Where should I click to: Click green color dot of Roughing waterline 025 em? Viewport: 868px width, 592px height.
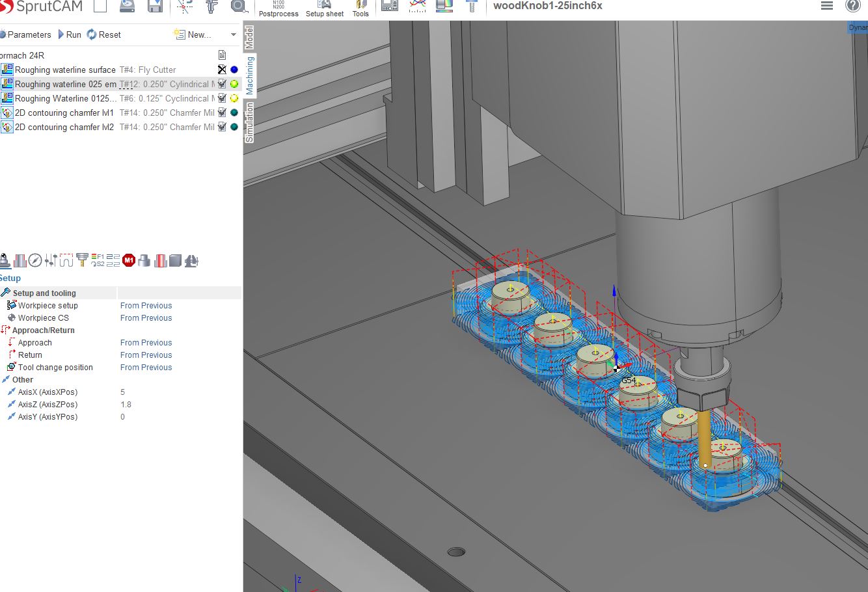234,84
